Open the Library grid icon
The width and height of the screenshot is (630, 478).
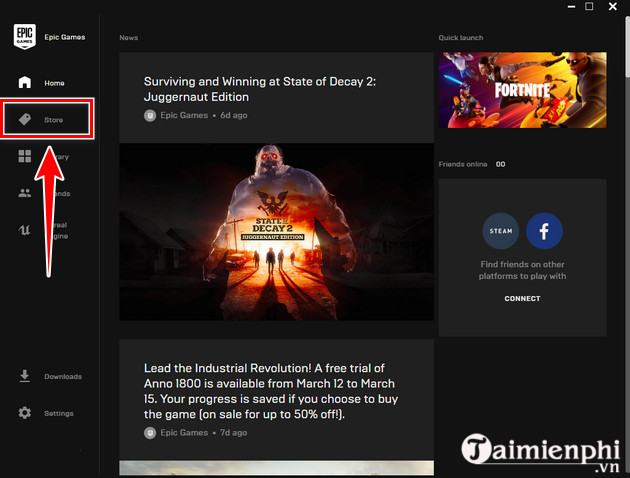[25, 156]
